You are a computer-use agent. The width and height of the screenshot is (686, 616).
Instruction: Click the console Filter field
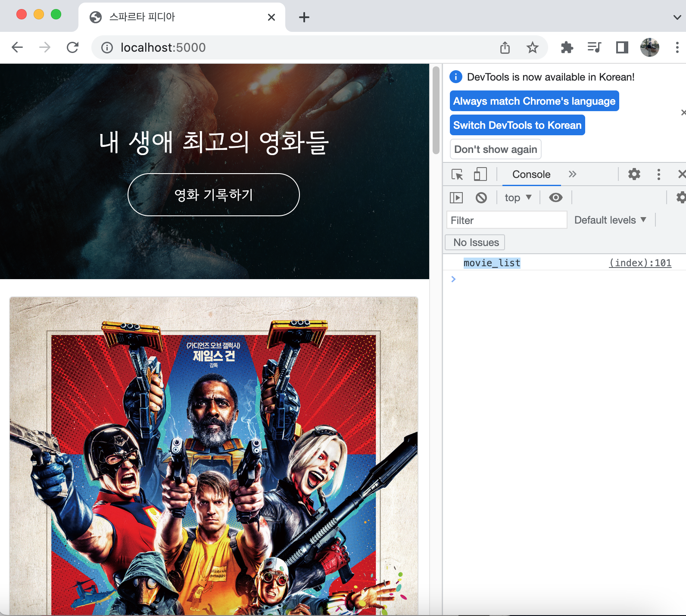tap(507, 220)
